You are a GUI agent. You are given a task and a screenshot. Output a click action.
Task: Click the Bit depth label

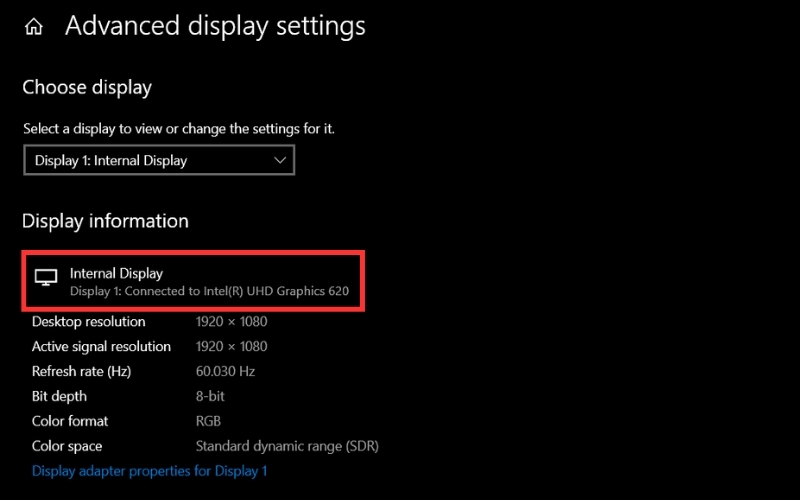[62, 397]
